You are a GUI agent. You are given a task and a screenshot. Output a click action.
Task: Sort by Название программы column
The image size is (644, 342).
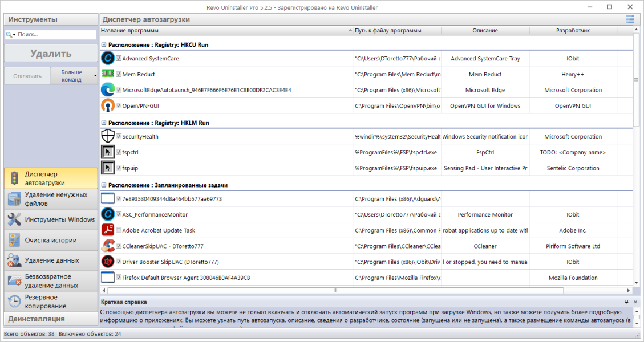point(226,30)
